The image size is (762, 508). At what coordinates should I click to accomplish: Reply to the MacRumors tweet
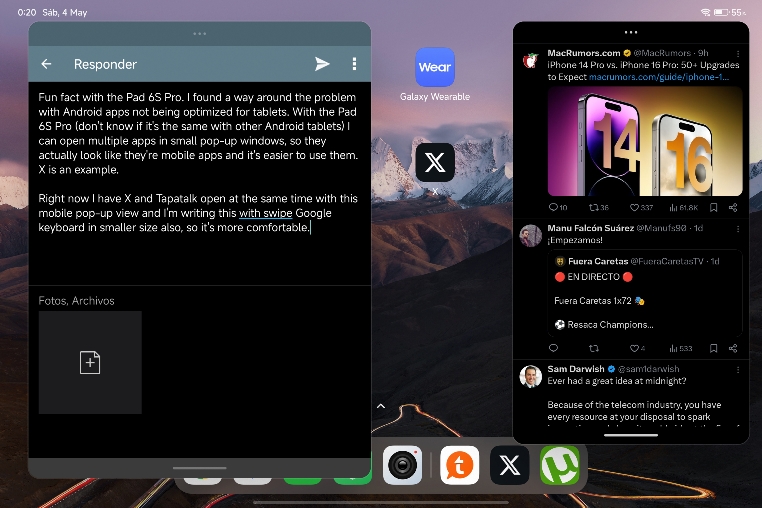(557, 208)
